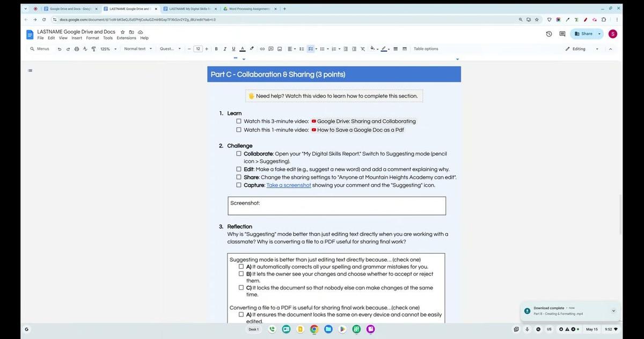Insert an image from the toolbar

[x=280, y=49]
